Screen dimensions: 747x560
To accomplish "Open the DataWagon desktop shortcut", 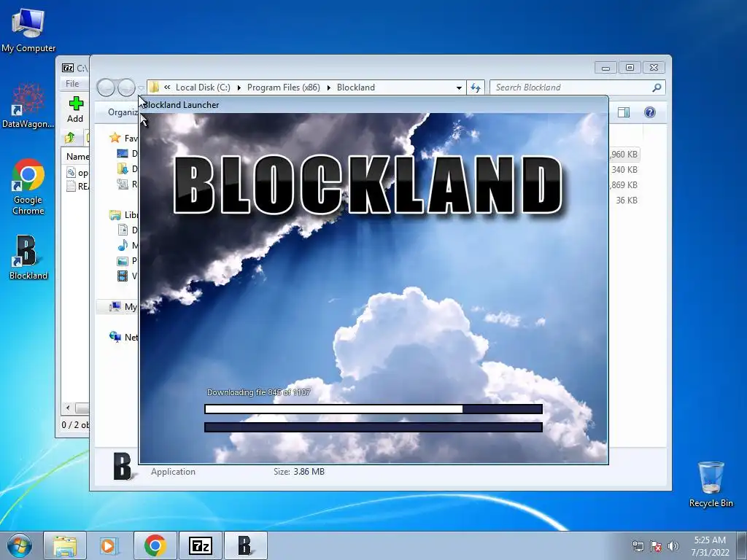I will pos(28,106).
